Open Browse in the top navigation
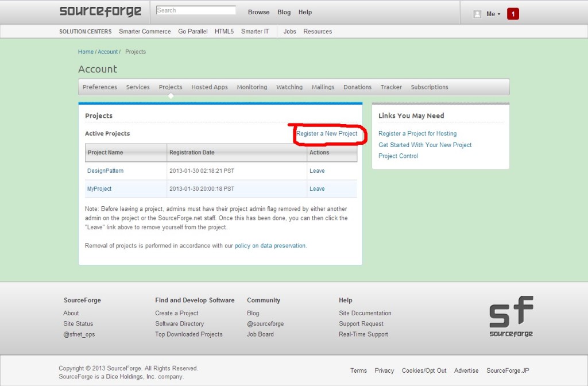Image resolution: width=588 pixels, height=386 pixels. point(259,12)
